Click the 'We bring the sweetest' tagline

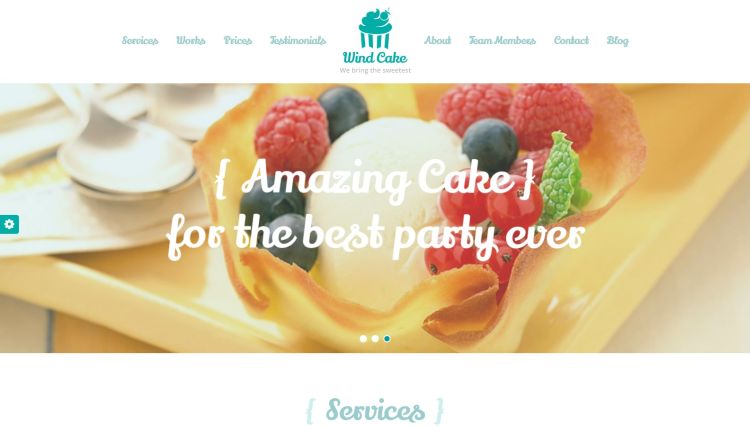375,70
